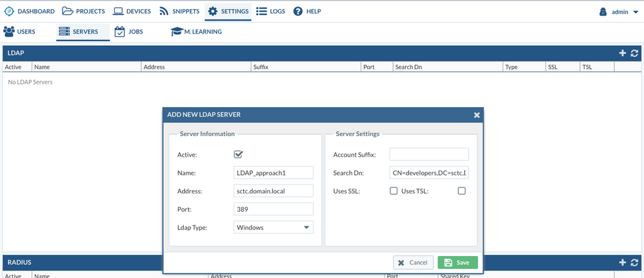This screenshot has height=278, width=644.
Task: Open the admin user menu
Action: [x=619, y=12]
